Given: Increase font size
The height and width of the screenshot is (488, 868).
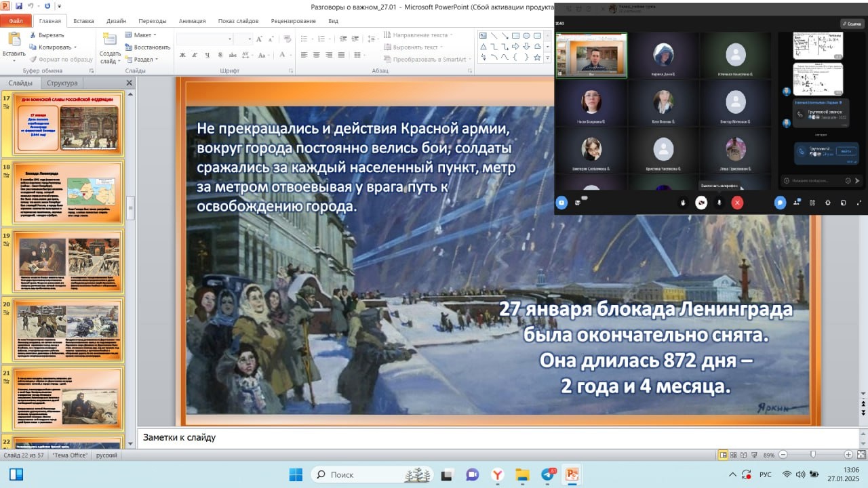Looking at the screenshot, I should pyautogui.click(x=260, y=39).
